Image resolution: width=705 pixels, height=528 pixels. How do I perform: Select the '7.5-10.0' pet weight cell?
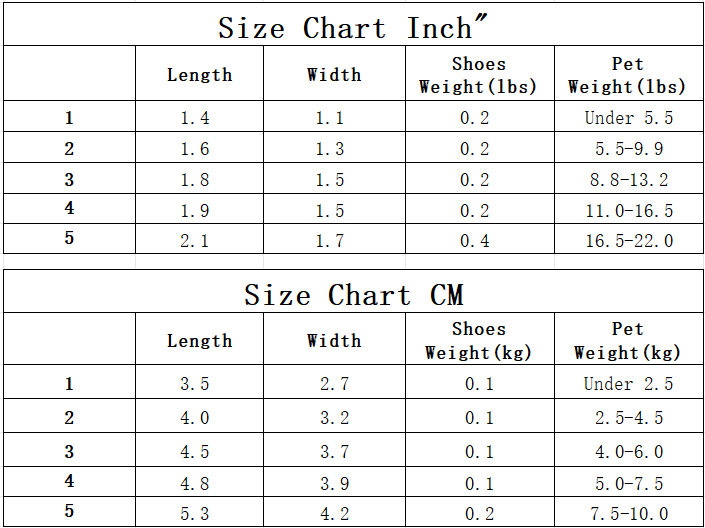(628, 513)
